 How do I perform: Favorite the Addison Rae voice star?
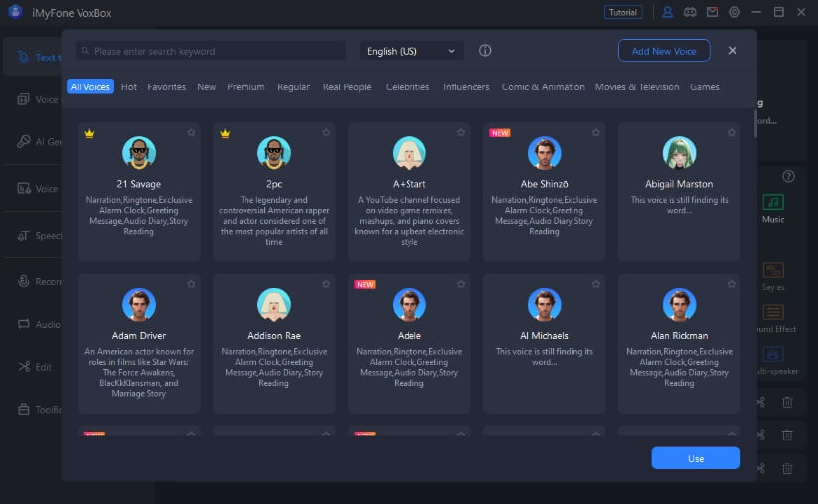click(326, 284)
